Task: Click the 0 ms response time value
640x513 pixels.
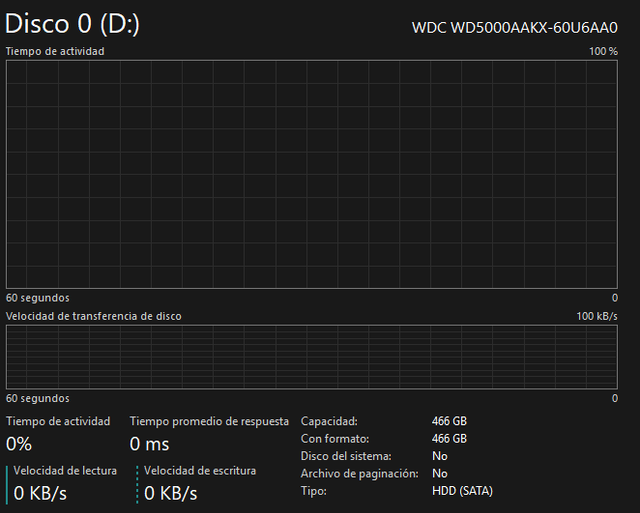Action: (149, 443)
